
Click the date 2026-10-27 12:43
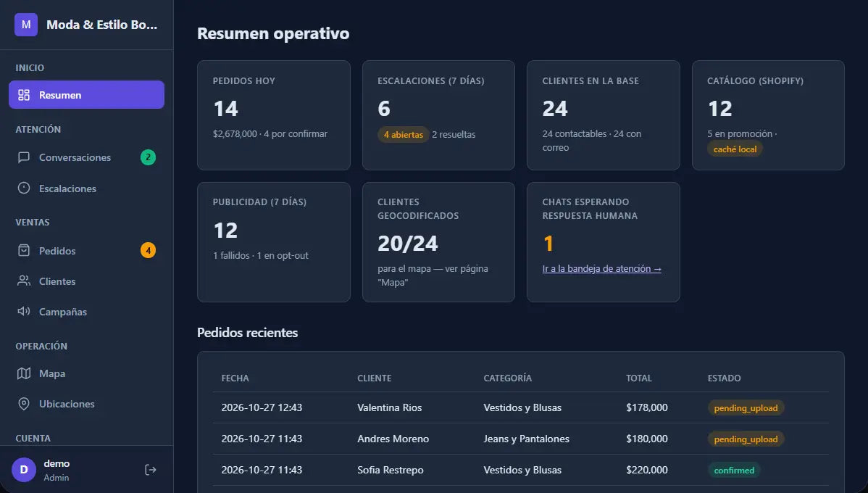[262, 407]
